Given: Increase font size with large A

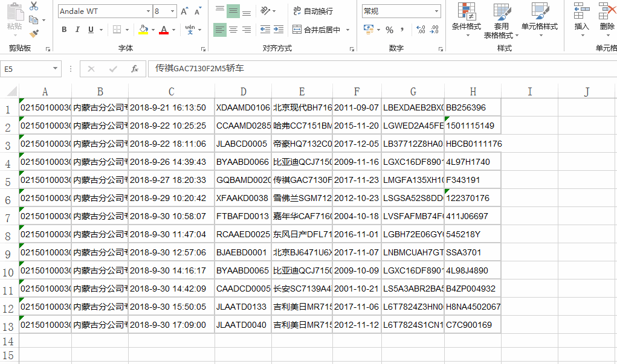Looking at the screenshot, I should click(184, 11).
